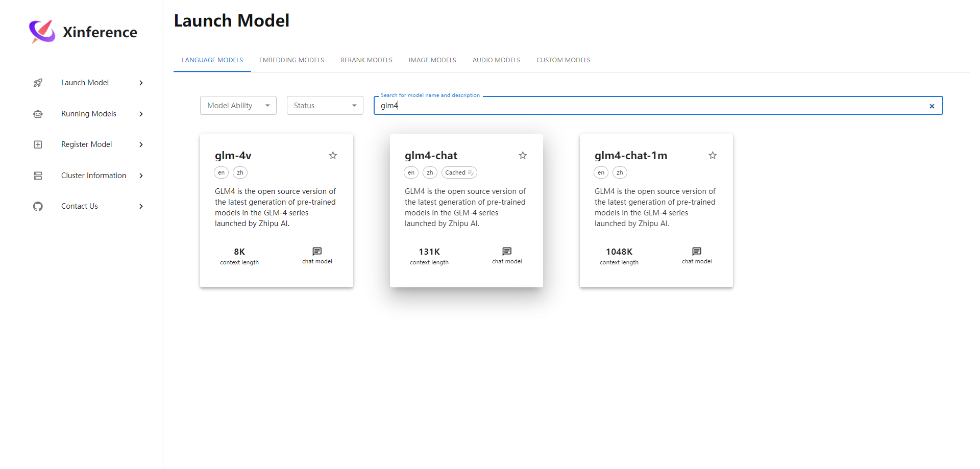Click the glm4-chat-1m card description text
The image size is (980, 469).
pos(655,207)
